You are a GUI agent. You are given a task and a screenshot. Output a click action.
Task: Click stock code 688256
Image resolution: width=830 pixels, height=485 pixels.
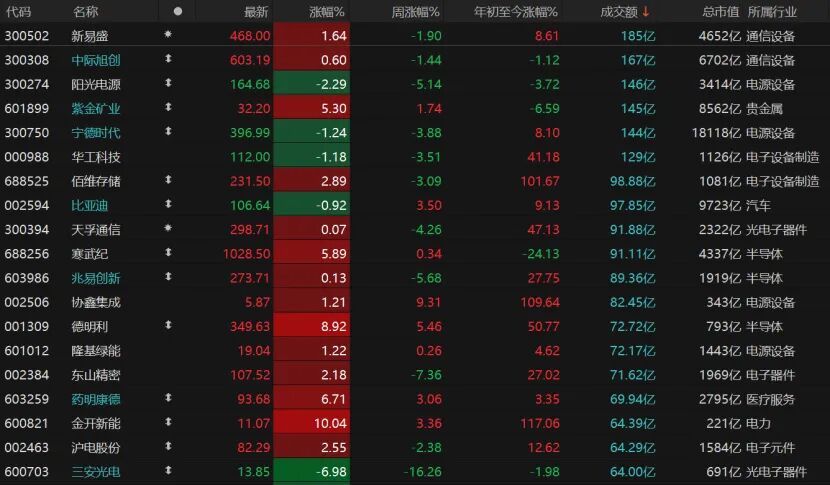click(x=26, y=254)
